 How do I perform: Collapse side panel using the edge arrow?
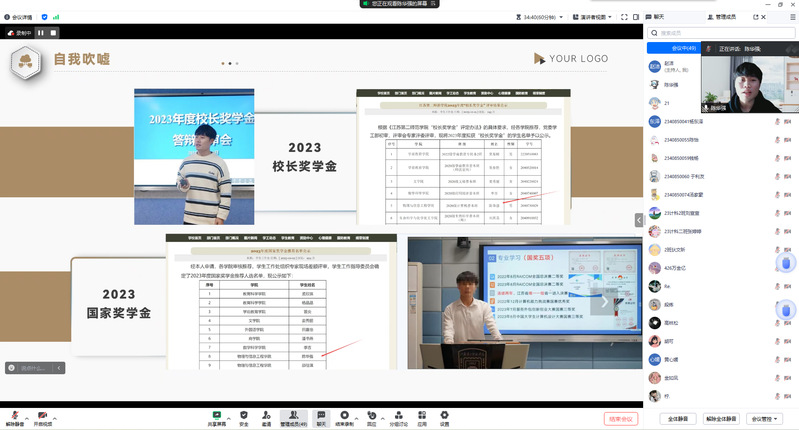639,220
